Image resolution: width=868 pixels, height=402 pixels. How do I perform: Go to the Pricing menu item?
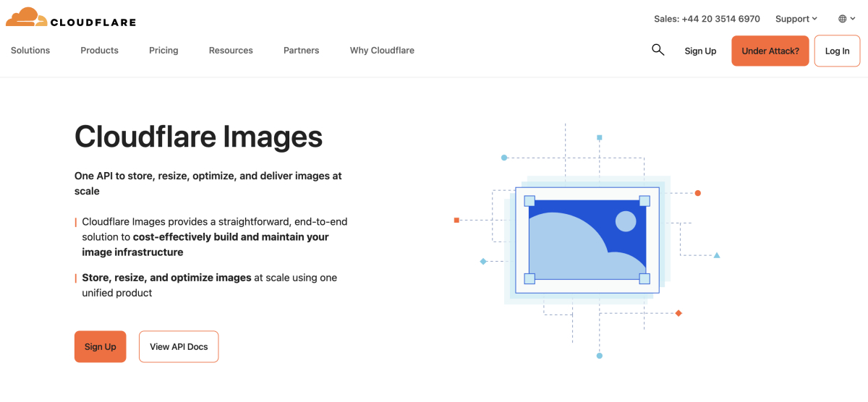(163, 51)
